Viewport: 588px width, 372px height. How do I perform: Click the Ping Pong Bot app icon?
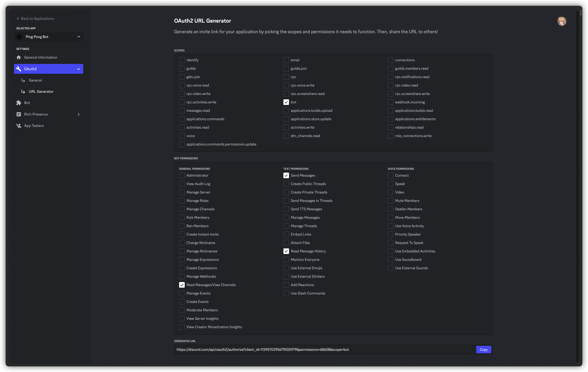click(19, 37)
